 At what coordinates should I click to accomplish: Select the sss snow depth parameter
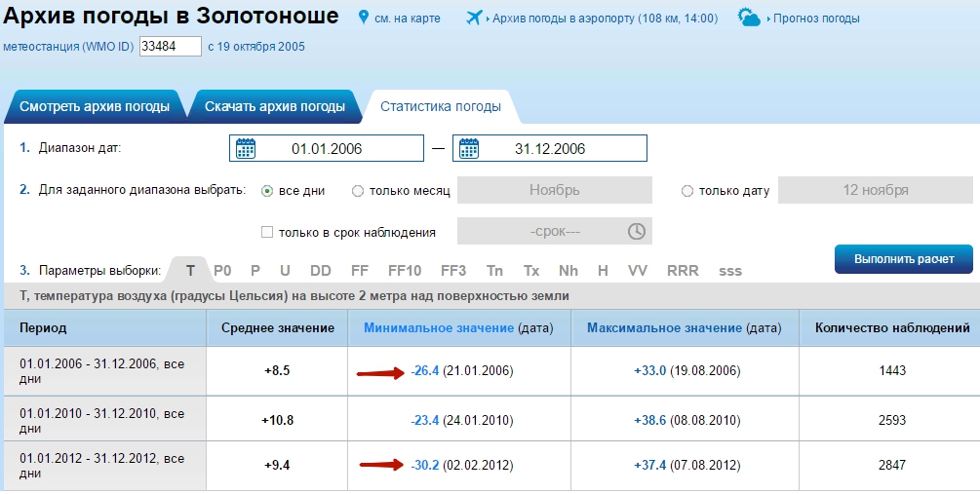click(730, 272)
